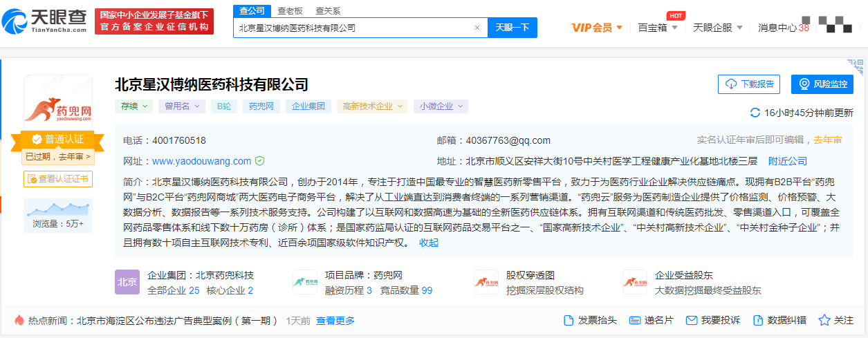This screenshot has height=338, width=868.
Task: Click the B轮 tag
Action: [224, 106]
